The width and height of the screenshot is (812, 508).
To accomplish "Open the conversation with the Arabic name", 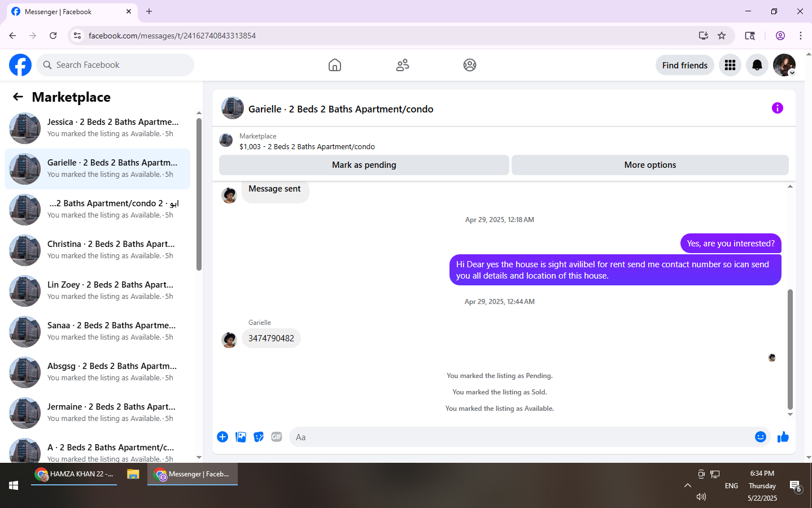I will (97, 210).
